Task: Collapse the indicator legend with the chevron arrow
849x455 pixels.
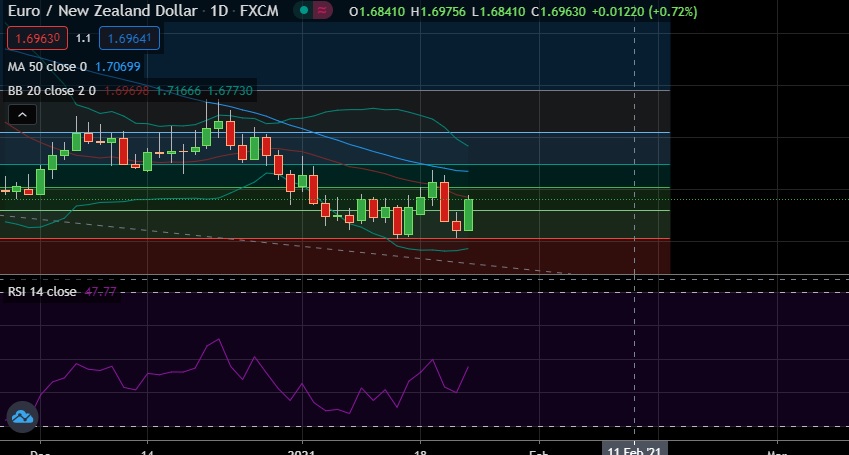Action: coord(22,114)
